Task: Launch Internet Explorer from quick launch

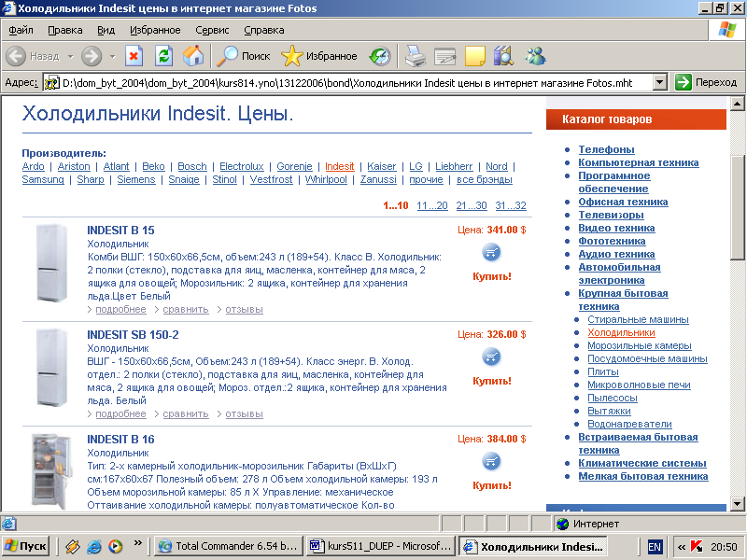Action: (x=94, y=546)
